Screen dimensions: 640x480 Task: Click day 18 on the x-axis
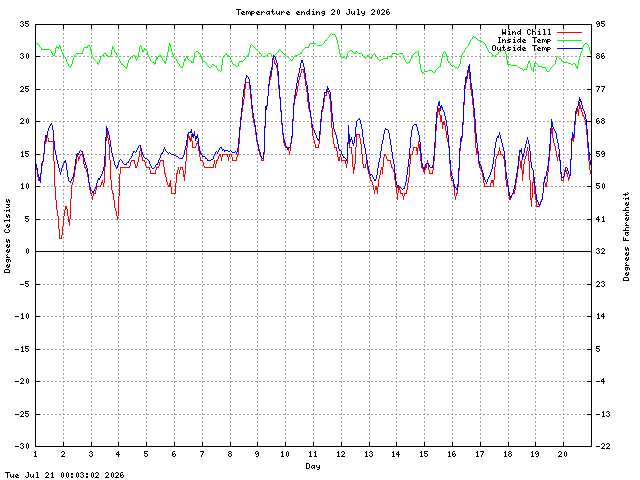tap(507, 454)
